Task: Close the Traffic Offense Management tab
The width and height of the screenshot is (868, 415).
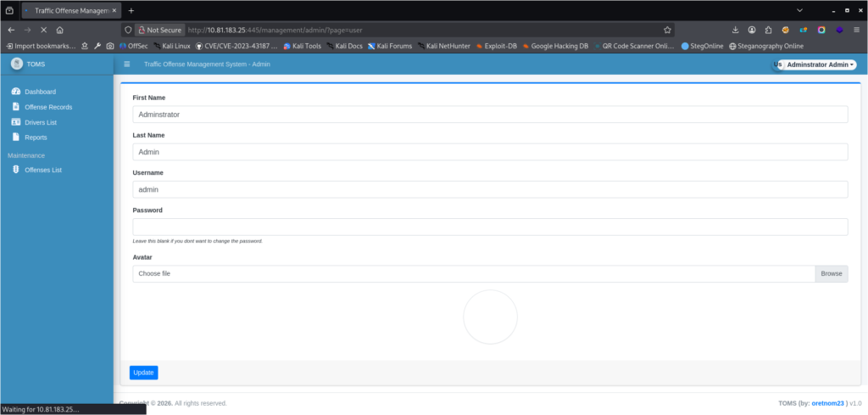Action: (x=115, y=10)
